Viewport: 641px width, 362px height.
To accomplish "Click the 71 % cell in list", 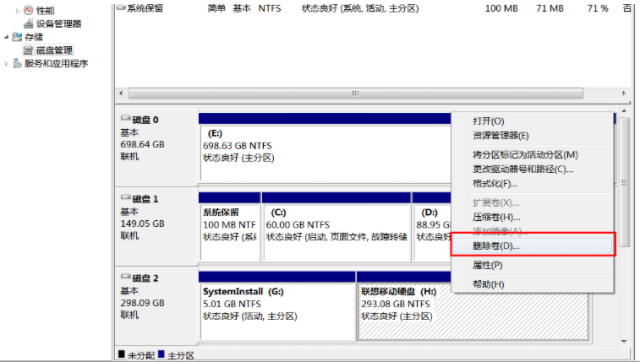I will pyautogui.click(x=598, y=8).
